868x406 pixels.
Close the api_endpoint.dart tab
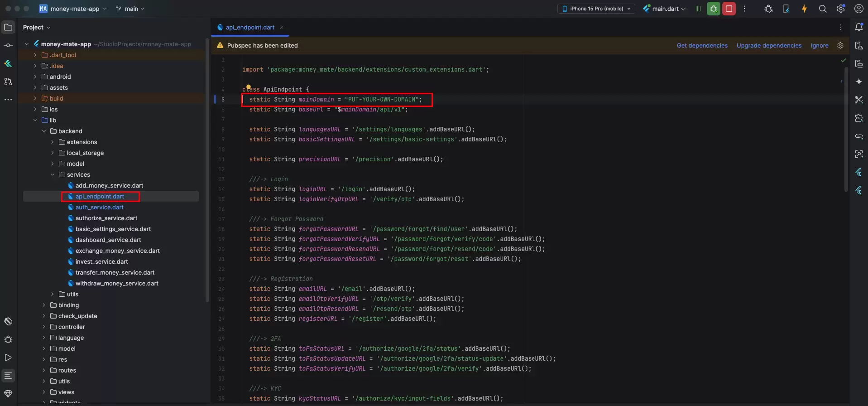click(281, 27)
